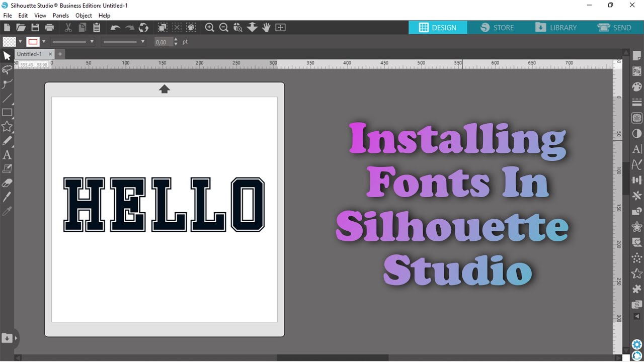Switch to the STORE tab
Viewport: 644px width, 362px height.
[497, 28]
